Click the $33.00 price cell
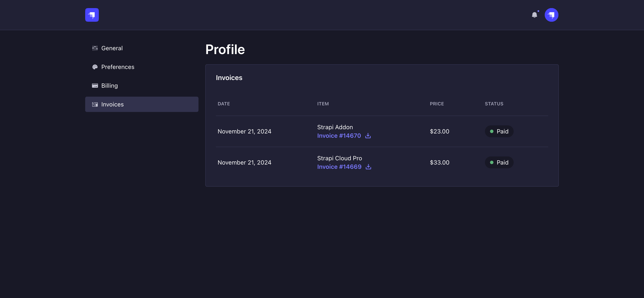644x298 pixels. pyautogui.click(x=440, y=162)
